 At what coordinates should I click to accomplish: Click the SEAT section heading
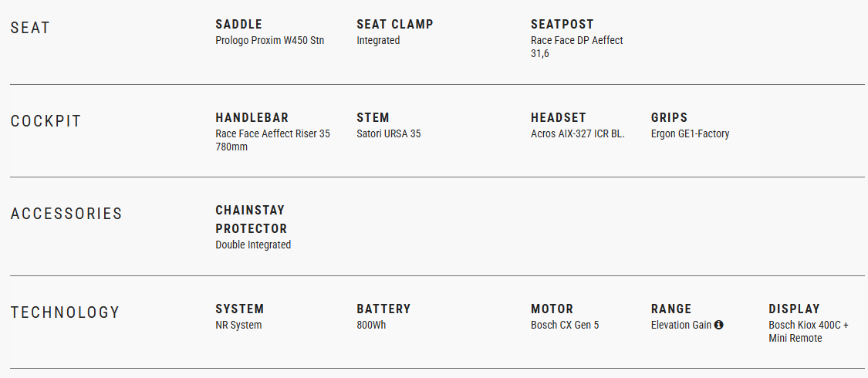point(31,29)
